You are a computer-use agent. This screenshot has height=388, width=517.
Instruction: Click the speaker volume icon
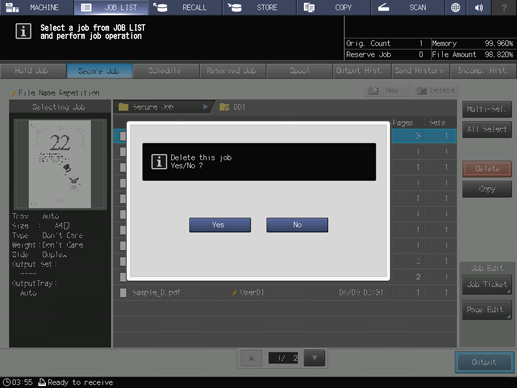coord(479,7)
